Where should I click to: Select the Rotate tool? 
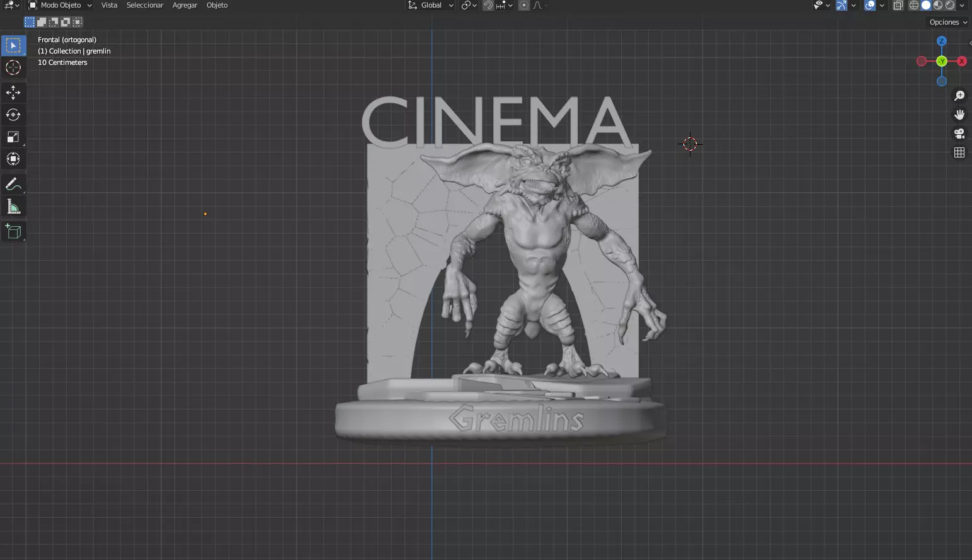coord(13,115)
